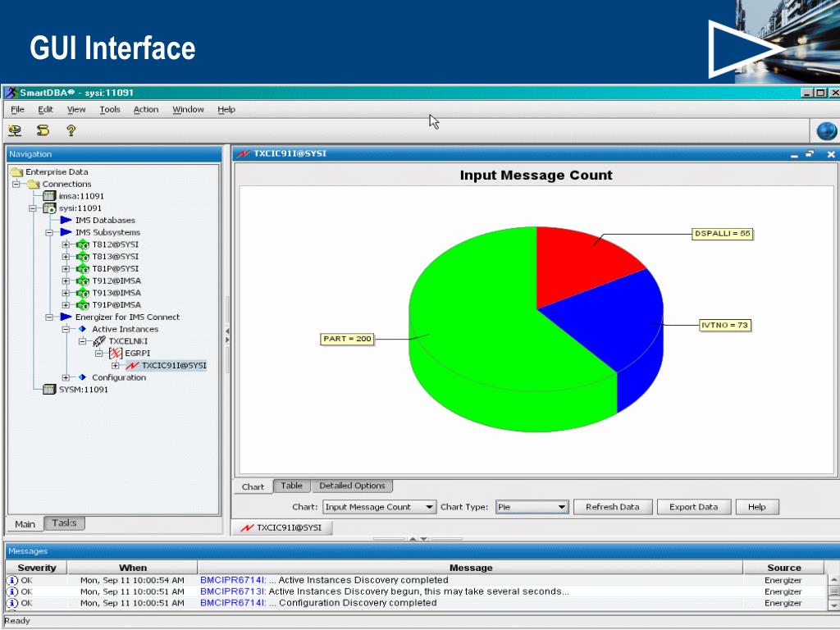Click the Active Instances diamond icon

(x=82, y=329)
